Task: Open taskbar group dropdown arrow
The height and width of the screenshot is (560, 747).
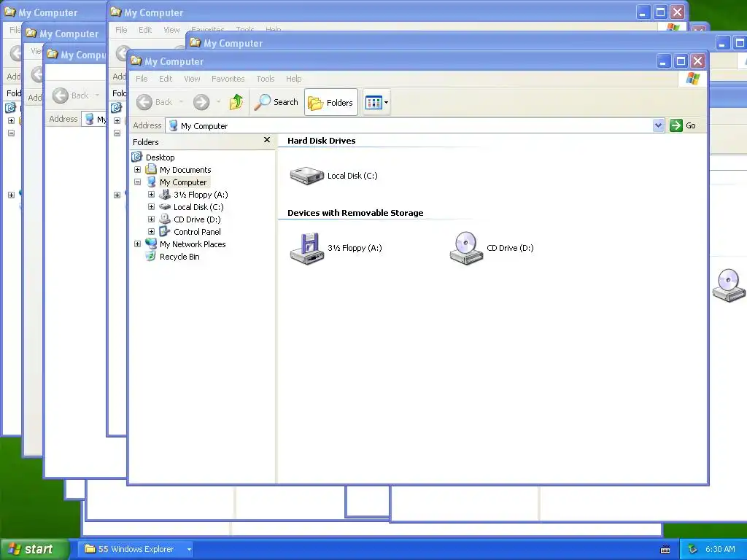Action: pyautogui.click(x=189, y=549)
